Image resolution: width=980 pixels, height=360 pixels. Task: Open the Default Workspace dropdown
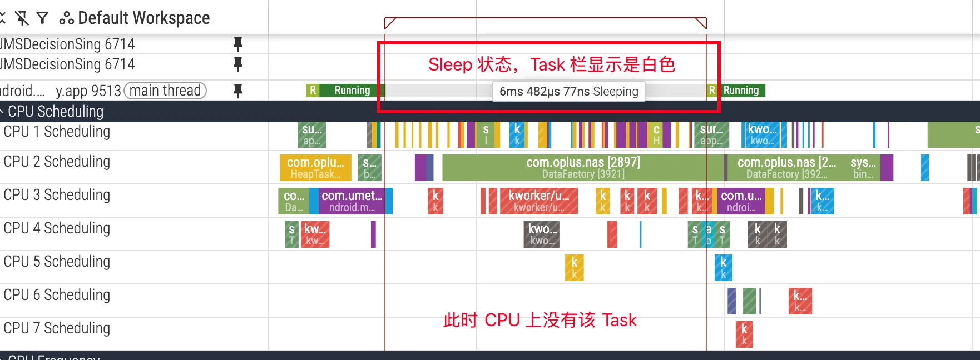click(143, 18)
